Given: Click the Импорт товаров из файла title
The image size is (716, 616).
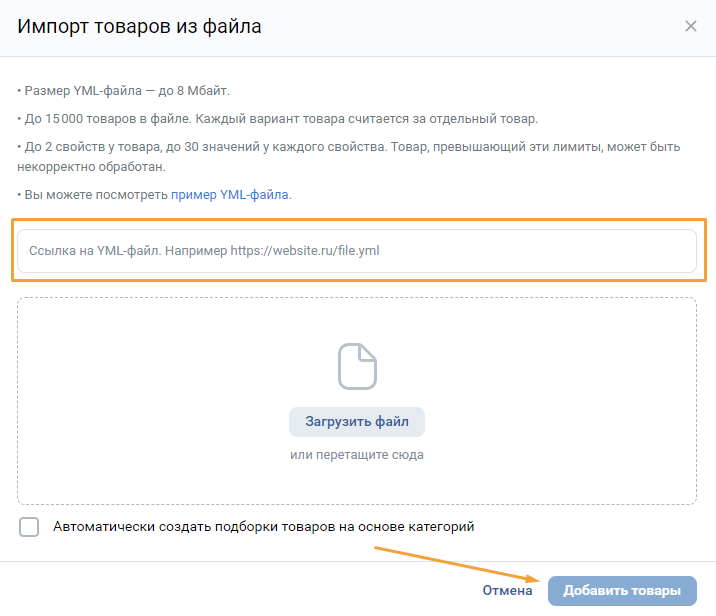Looking at the screenshot, I should coord(140,27).
